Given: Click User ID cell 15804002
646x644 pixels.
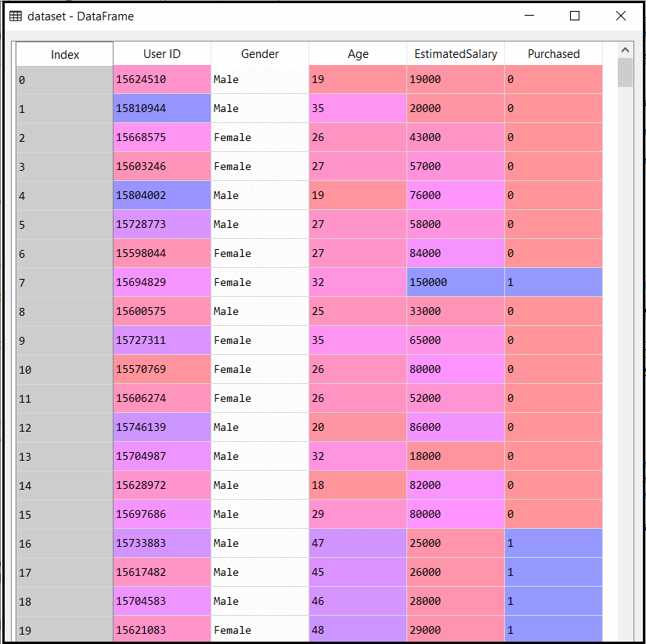Looking at the screenshot, I should pos(162,195).
